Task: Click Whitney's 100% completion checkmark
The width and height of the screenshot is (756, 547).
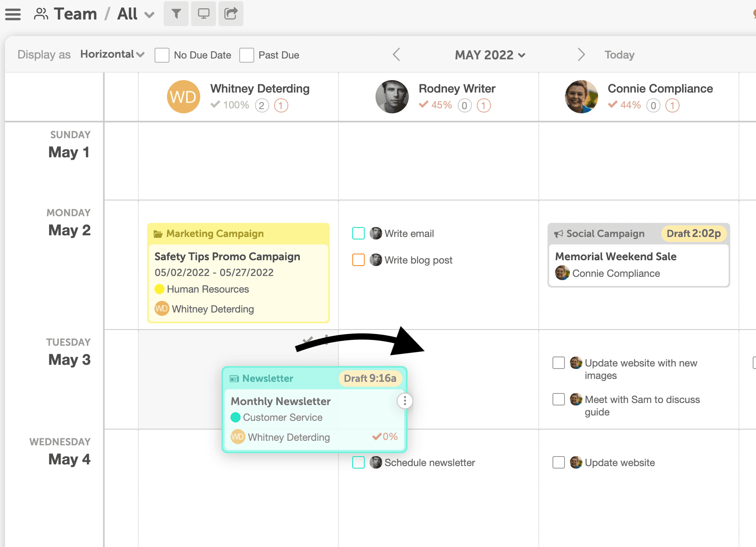Action: 215,105
